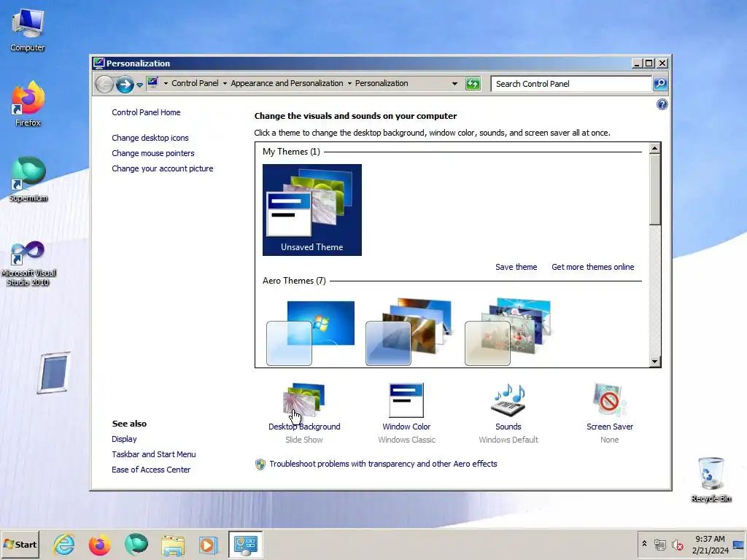
Task: Click the muted volume tray icon
Action: click(677, 544)
